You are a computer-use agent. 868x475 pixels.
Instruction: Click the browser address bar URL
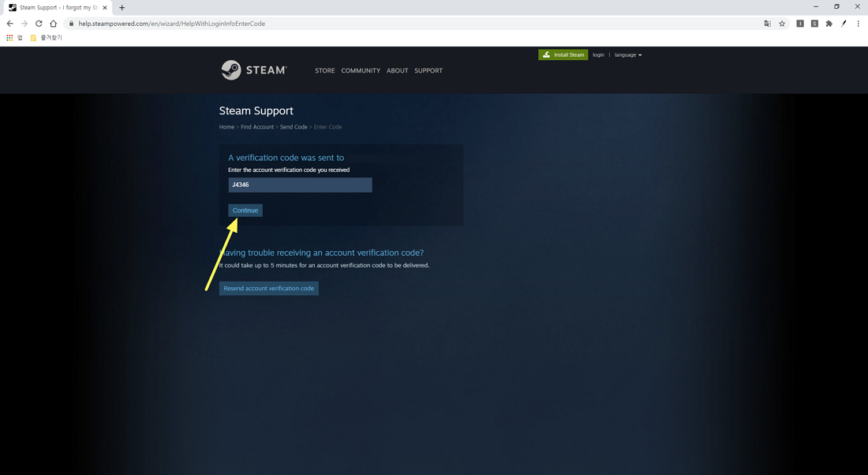(171, 24)
